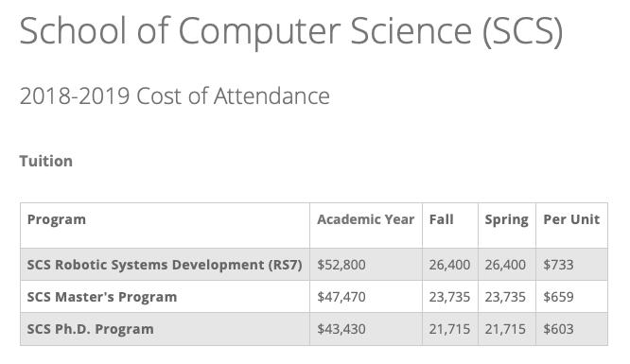Select the SCS Ph.D. Program row label
The width and height of the screenshot is (630, 364).
[x=91, y=329]
